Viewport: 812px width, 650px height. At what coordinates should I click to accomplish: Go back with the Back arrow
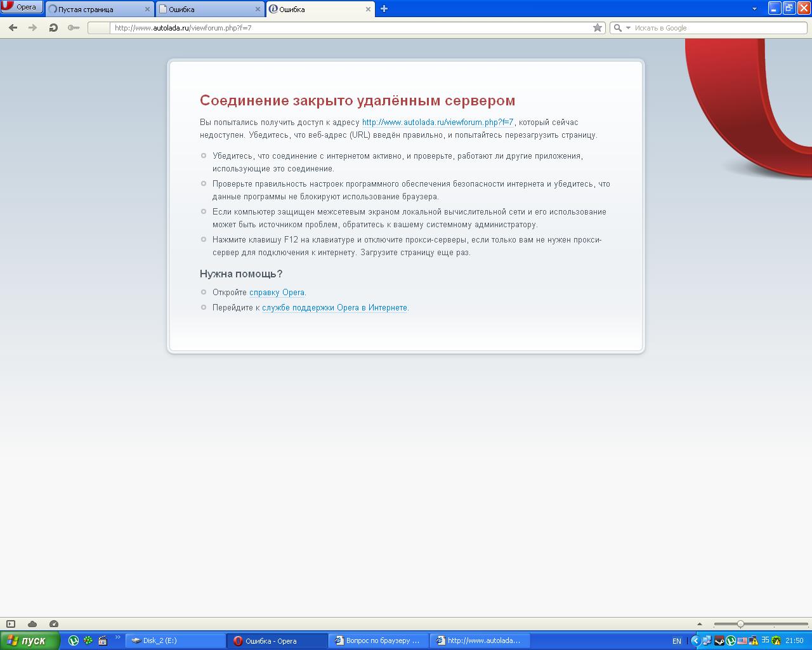click(13, 28)
